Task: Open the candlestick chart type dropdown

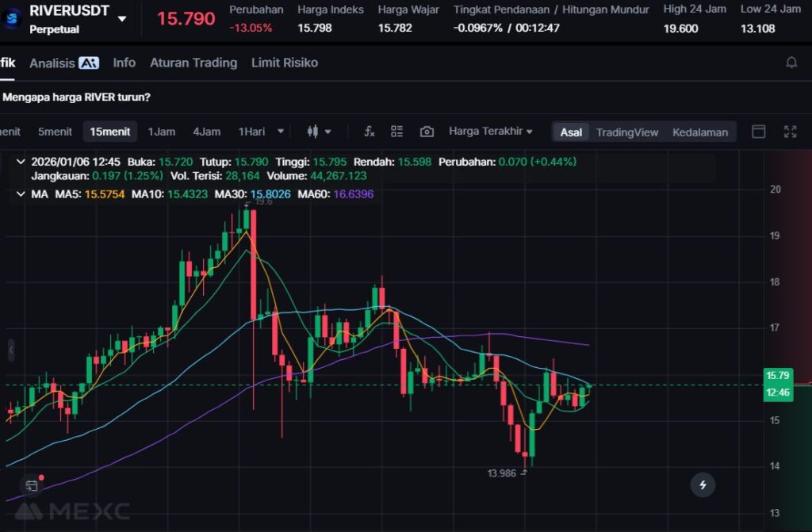Action: tap(319, 132)
